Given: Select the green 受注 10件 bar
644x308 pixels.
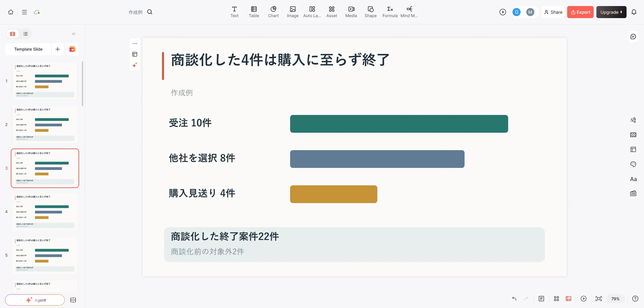Looking at the screenshot, I should click(x=399, y=124).
